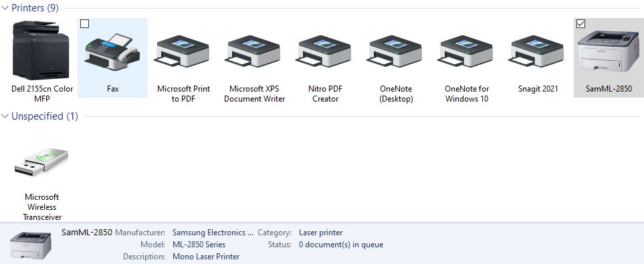Click the ML-2850 Series model value
Screen dimensions: 644x264
click(x=199, y=245)
